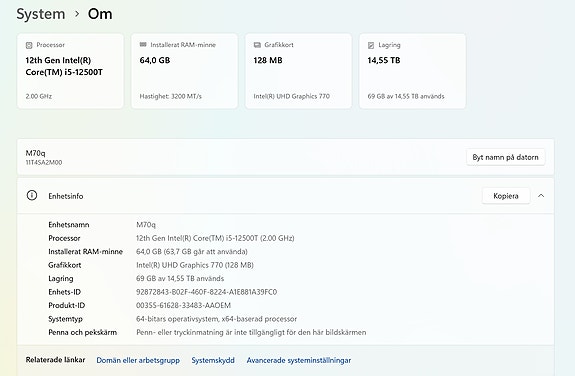Click Intel(R) UHD Graphics 770 (128 MB) value
Image resolution: width=575 pixels, height=376 pixels.
click(195, 265)
